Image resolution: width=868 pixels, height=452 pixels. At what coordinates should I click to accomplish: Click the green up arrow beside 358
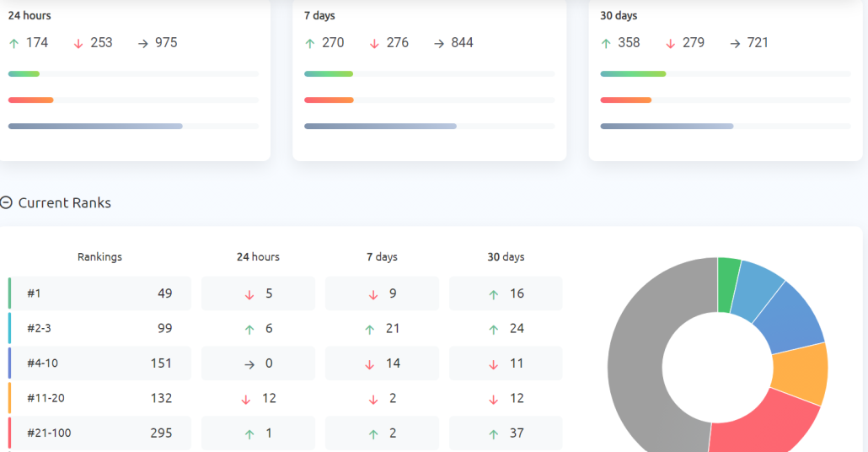tap(606, 43)
